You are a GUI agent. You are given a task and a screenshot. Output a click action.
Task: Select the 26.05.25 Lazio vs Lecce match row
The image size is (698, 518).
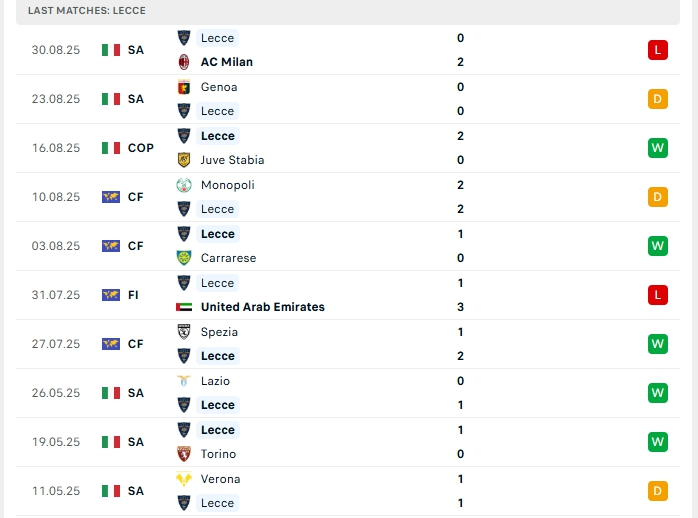tap(350, 393)
